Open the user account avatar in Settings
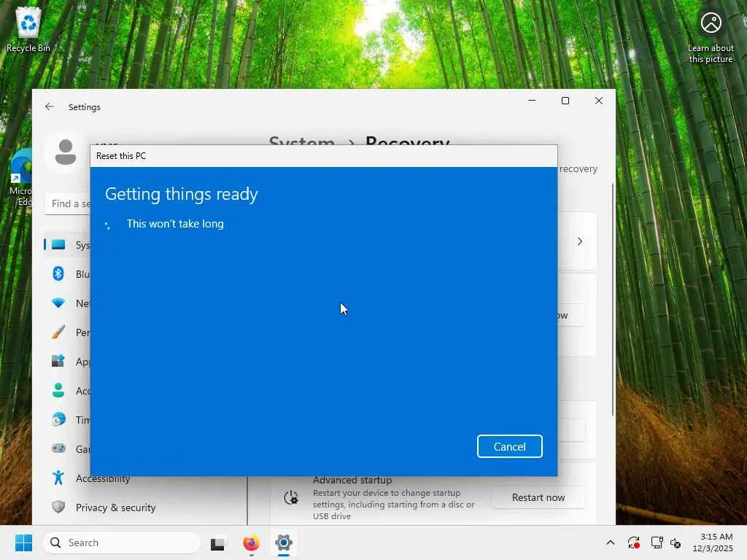The width and height of the screenshot is (747, 560). 65,152
